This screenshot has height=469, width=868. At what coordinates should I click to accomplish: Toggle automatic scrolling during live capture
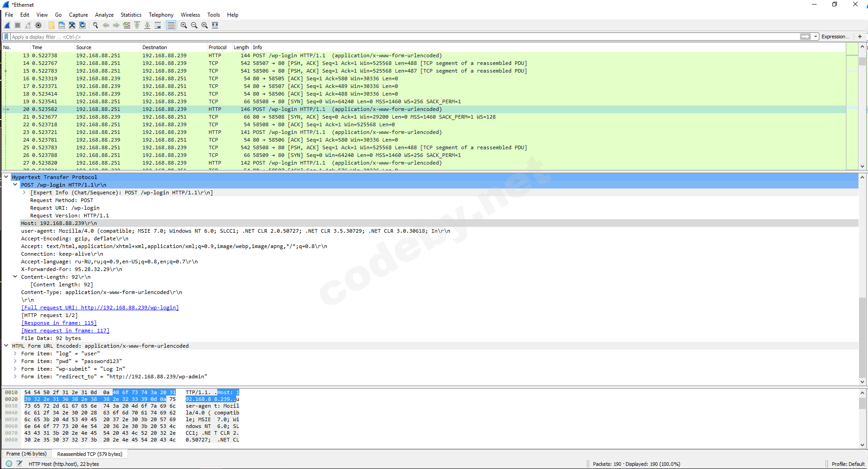pyautogui.click(x=158, y=25)
